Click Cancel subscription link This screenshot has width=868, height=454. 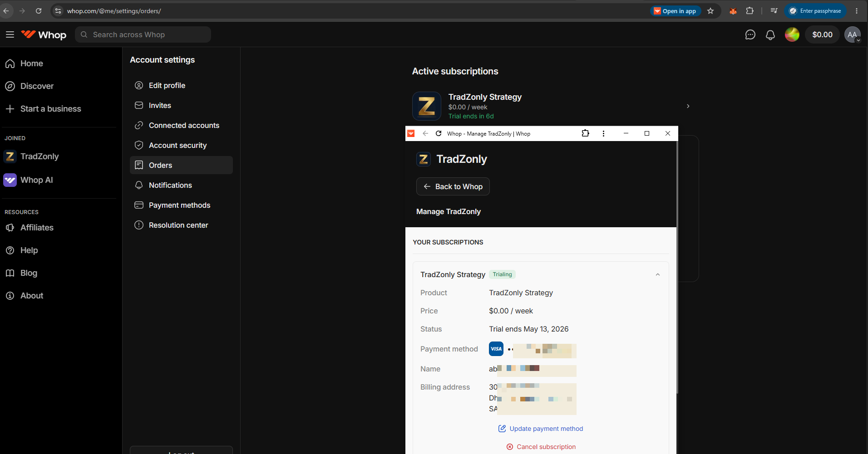541,447
